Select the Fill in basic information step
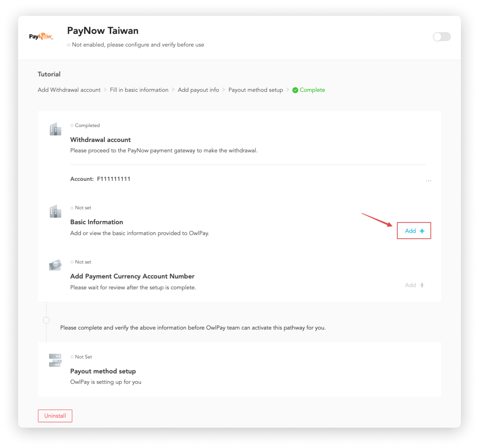The height and width of the screenshot is (448, 479). coord(139,90)
